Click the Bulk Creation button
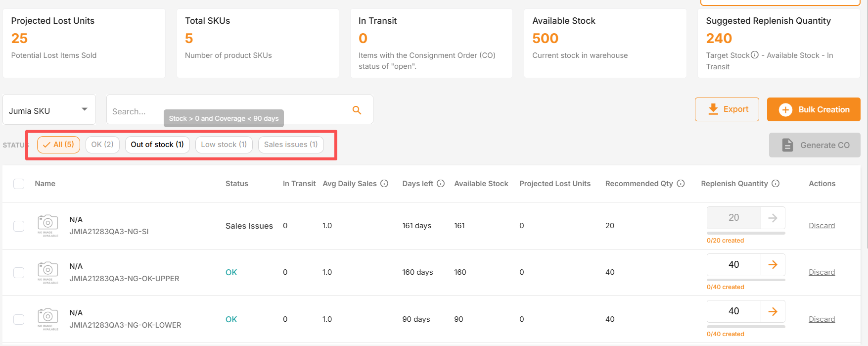 (814, 109)
